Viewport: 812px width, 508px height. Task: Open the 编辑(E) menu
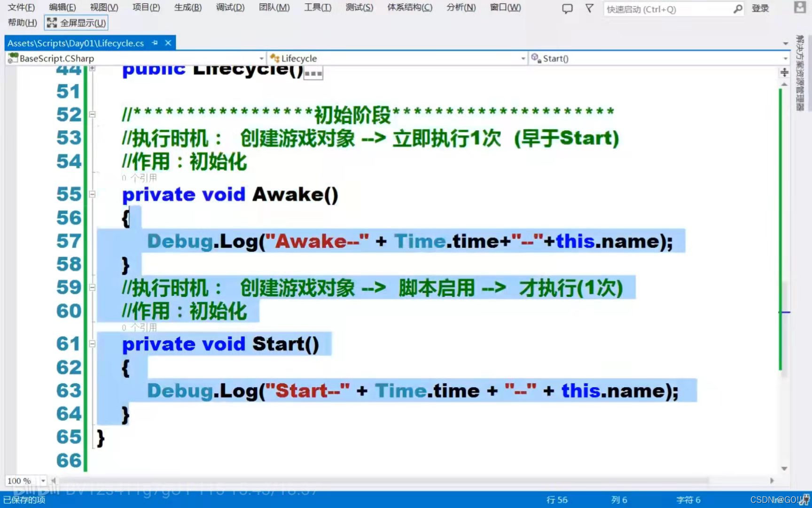pos(62,8)
